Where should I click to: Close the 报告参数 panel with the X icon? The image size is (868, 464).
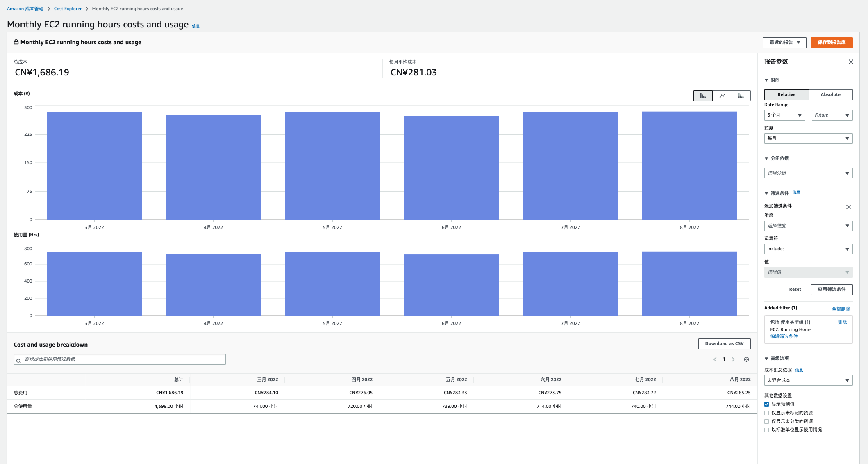(851, 62)
